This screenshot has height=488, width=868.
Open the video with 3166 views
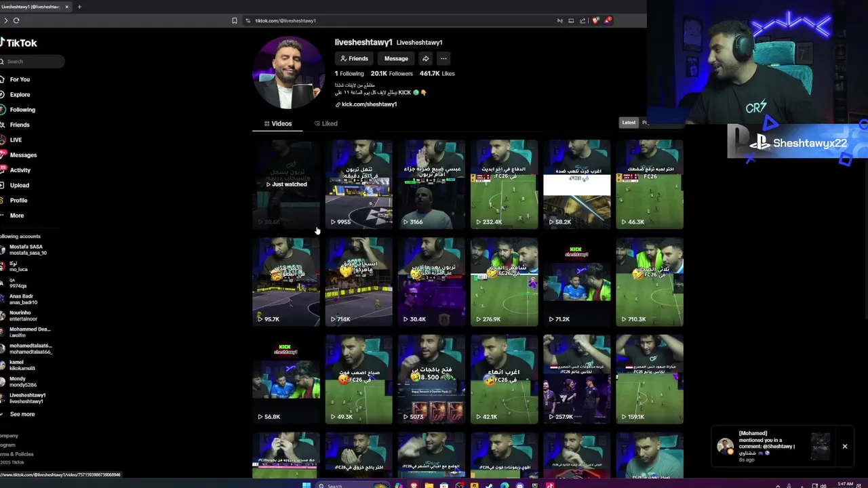pyautogui.click(x=431, y=184)
